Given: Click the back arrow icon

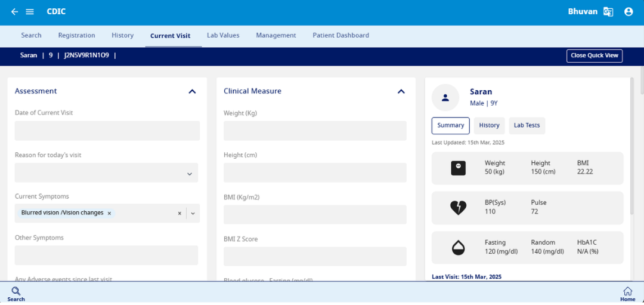Looking at the screenshot, I should pyautogui.click(x=14, y=12).
